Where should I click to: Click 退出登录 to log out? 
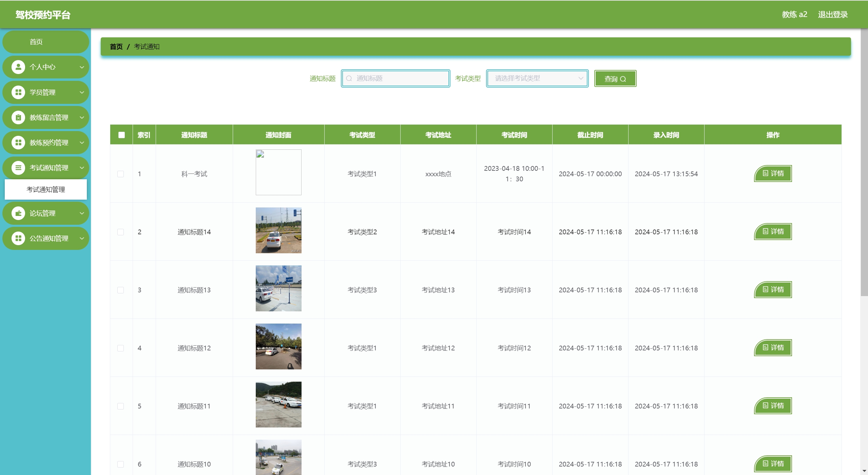tap(833, 15)
